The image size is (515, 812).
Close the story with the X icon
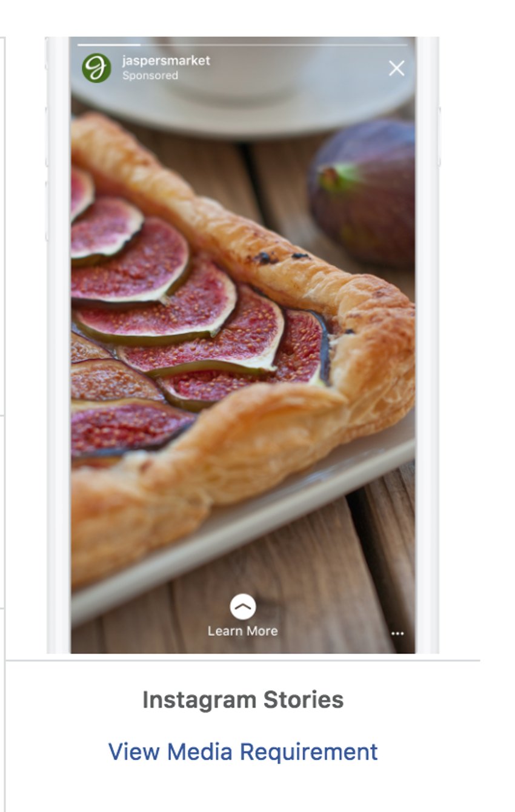point(396,68)
